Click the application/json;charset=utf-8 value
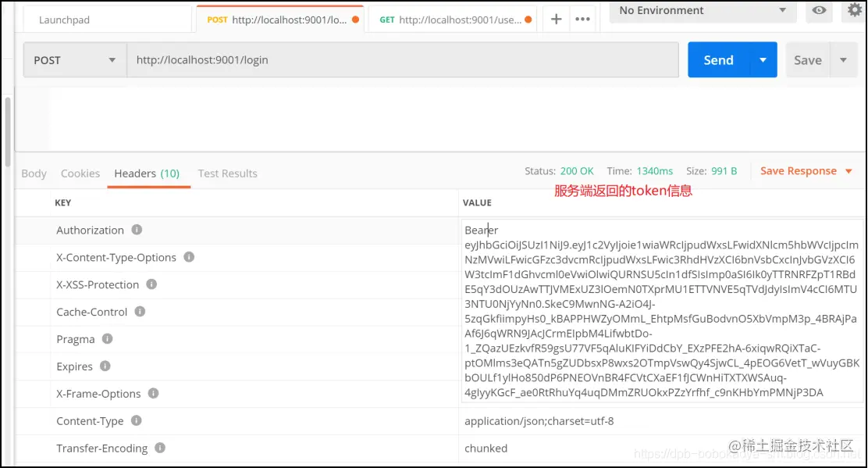 (539, 421)
